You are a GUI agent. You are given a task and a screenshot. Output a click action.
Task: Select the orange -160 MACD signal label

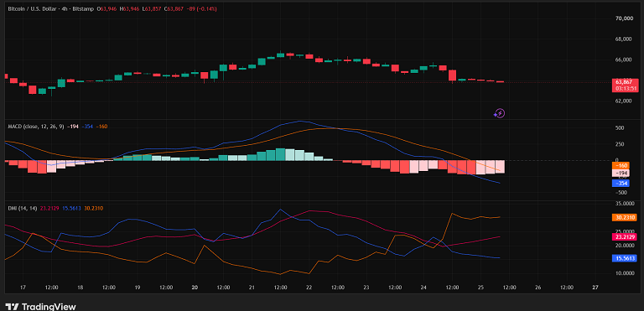click(x=621, y=165)
